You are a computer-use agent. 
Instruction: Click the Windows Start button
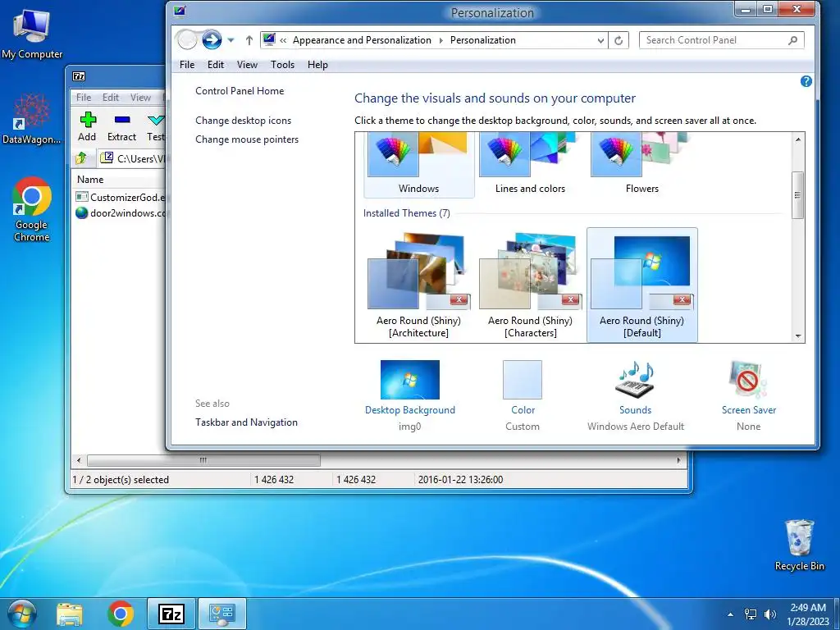point(22,614)
